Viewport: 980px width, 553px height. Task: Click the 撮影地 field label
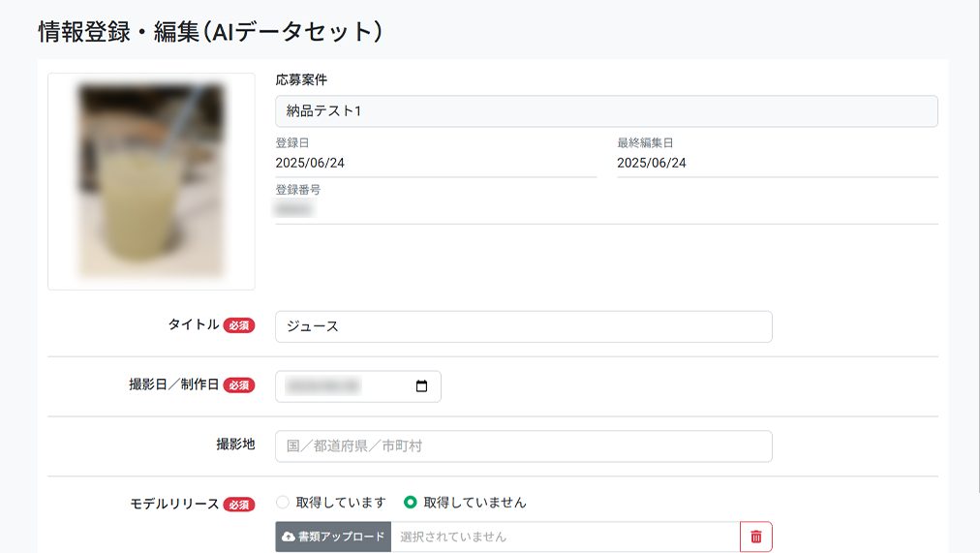(x=235, y=445)
